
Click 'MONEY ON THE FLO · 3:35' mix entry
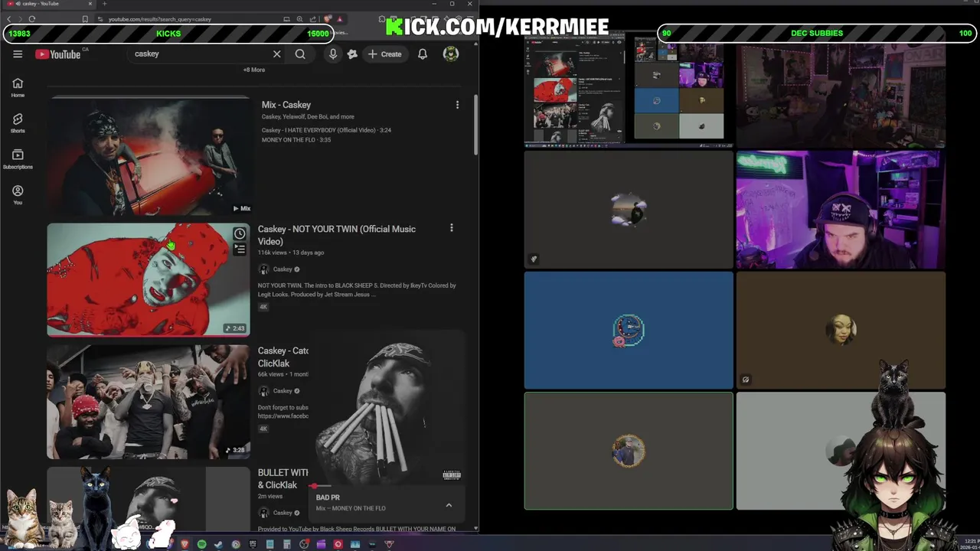click(x=296, y=140)
